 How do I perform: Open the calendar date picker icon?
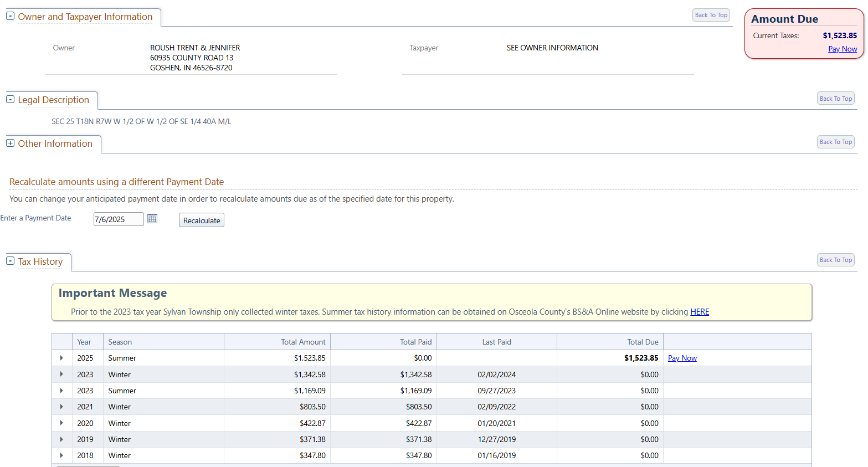[152, 219]
